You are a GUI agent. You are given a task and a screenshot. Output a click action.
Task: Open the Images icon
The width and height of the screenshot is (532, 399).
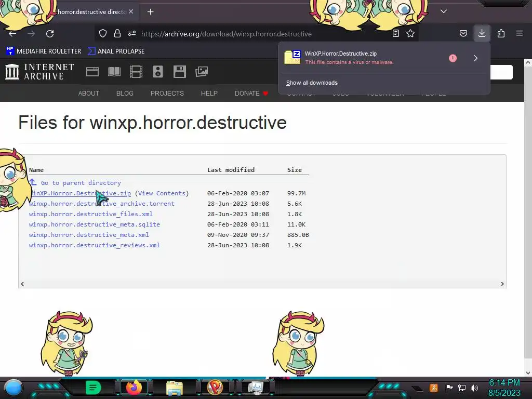[202, 72]
